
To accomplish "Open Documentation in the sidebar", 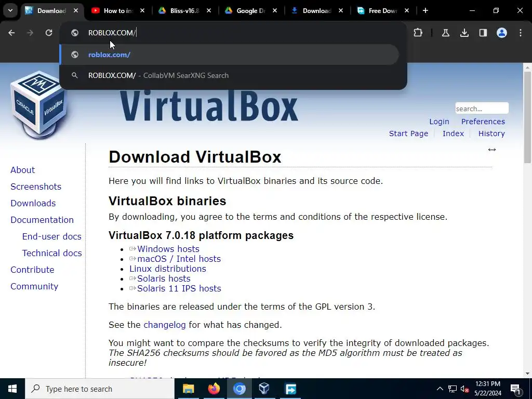I will [x=42, y=220].
